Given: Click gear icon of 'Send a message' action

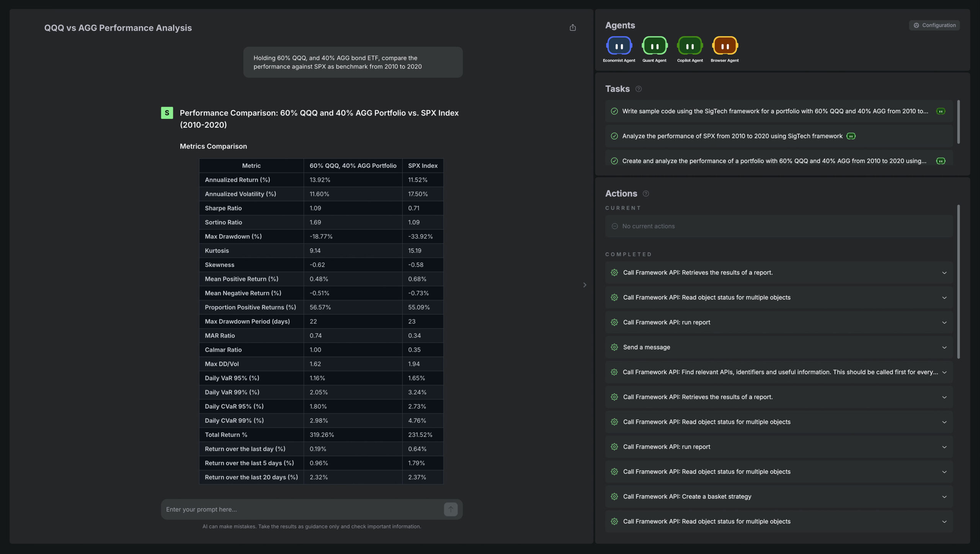Looking at the screenshot, I should [614, 347].
